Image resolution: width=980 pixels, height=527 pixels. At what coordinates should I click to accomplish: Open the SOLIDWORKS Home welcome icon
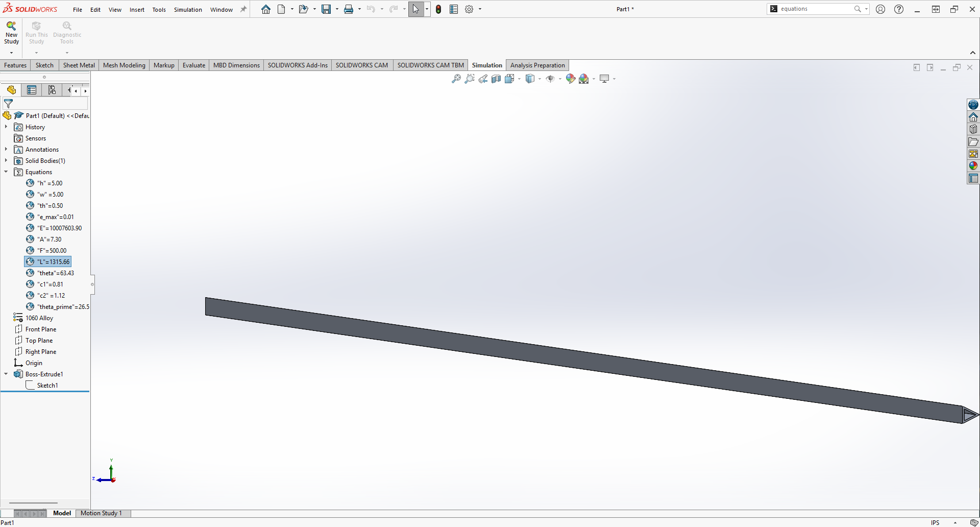pyautogui.click(x=266, y=9)
